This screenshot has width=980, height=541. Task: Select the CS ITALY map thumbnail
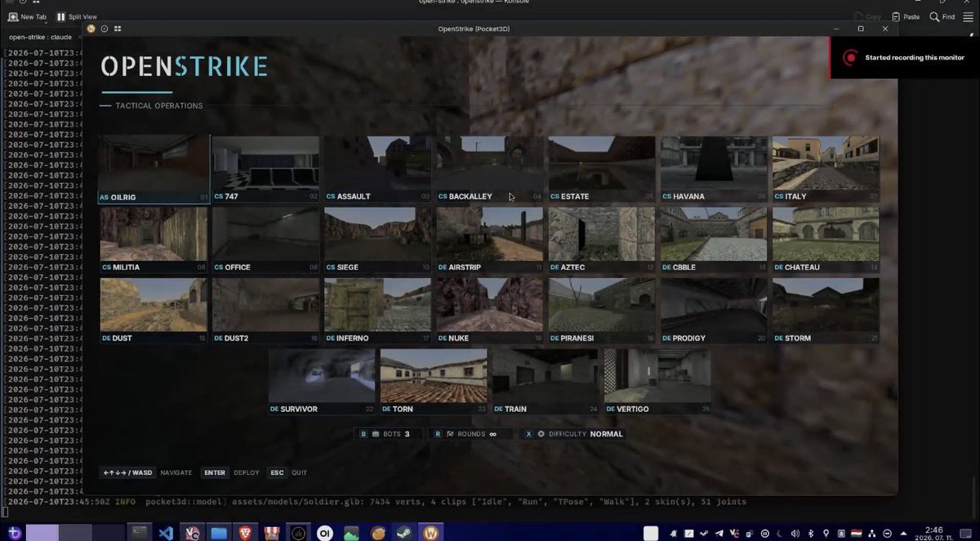pos(826,169)
